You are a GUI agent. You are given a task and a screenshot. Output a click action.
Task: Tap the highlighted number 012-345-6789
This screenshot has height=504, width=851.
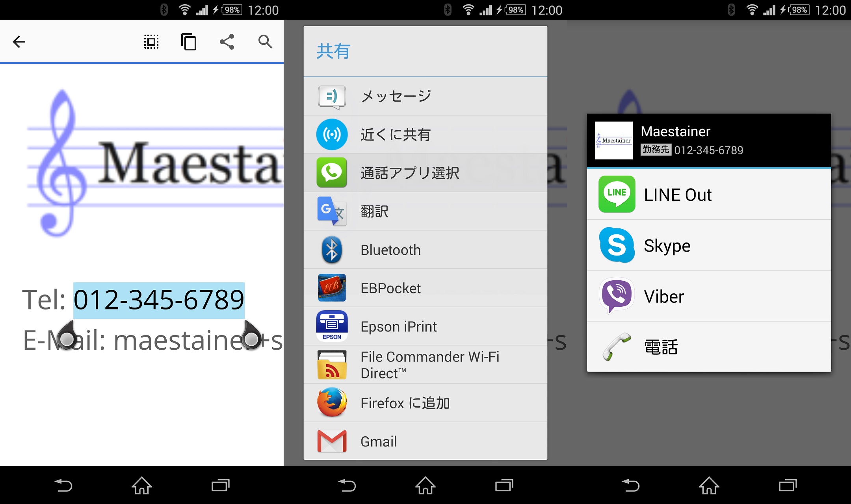(x=159, y=300)
